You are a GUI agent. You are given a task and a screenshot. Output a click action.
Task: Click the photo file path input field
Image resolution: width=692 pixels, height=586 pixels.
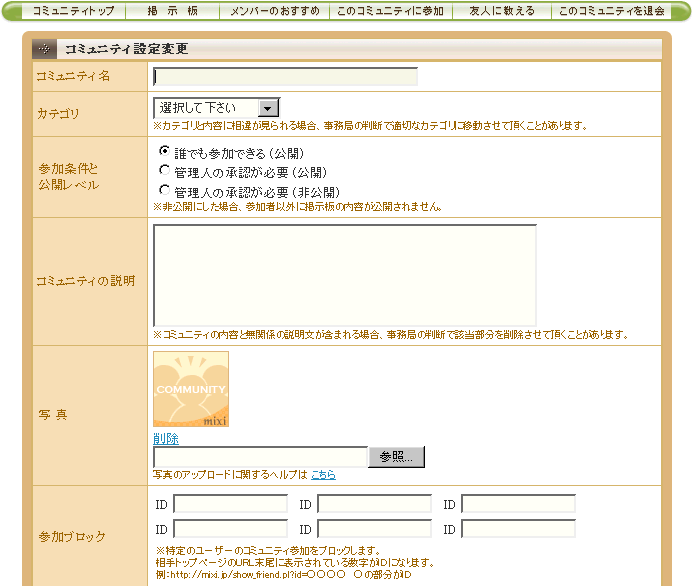[x=260, y=457]
